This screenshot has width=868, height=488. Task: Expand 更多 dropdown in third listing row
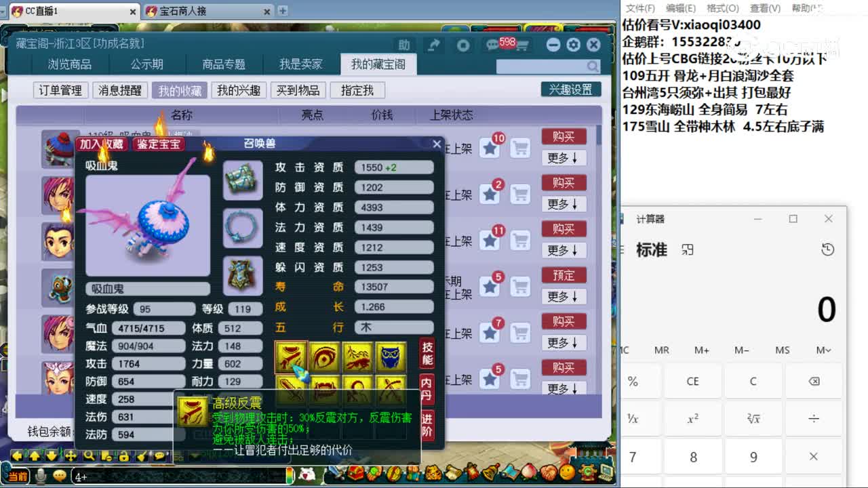564,250
